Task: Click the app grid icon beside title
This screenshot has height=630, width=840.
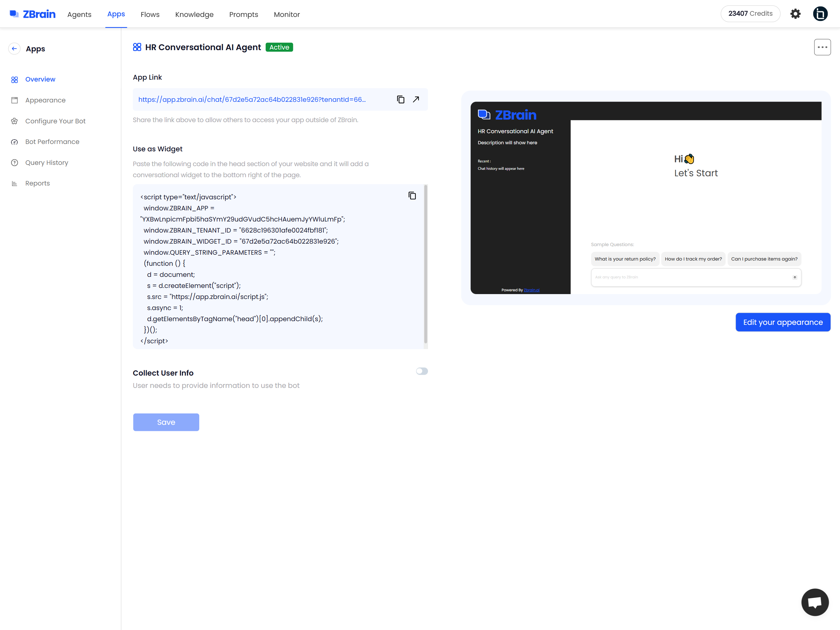Action: coord(137,47)
